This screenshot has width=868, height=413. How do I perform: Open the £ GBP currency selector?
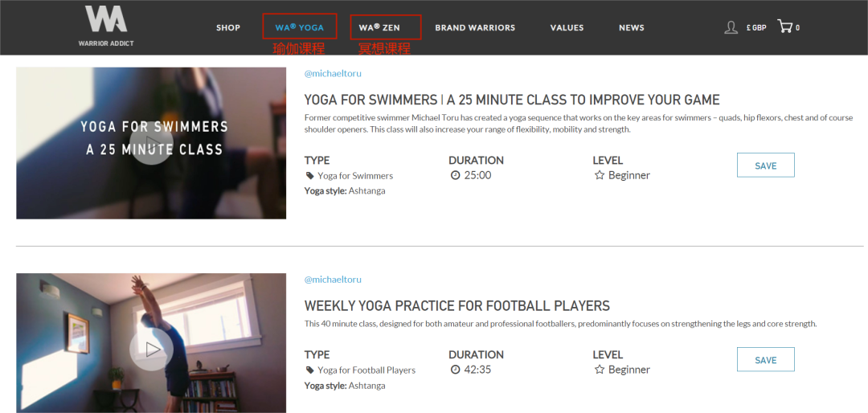(755, 27)
